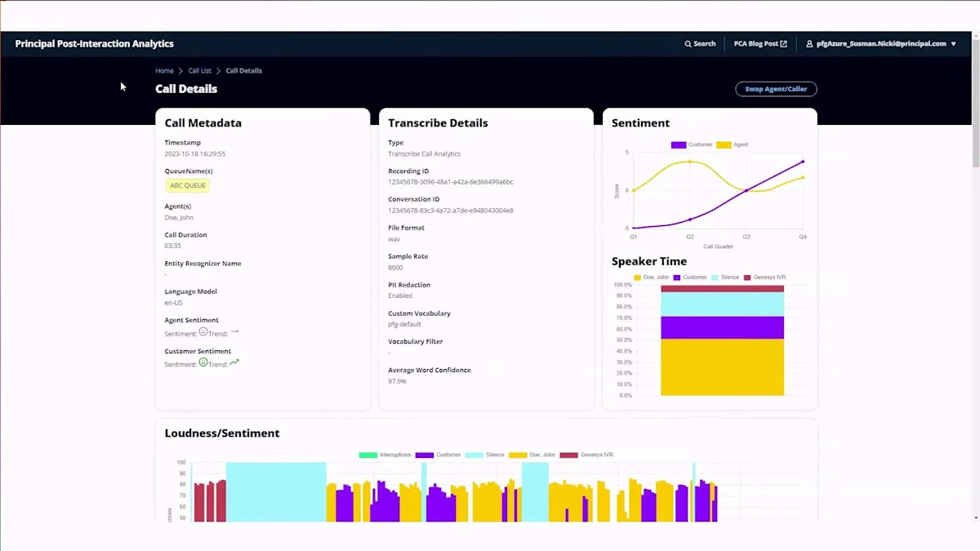Click the Q2 point on the Agent sentiment line

click(x=690, y=162)
